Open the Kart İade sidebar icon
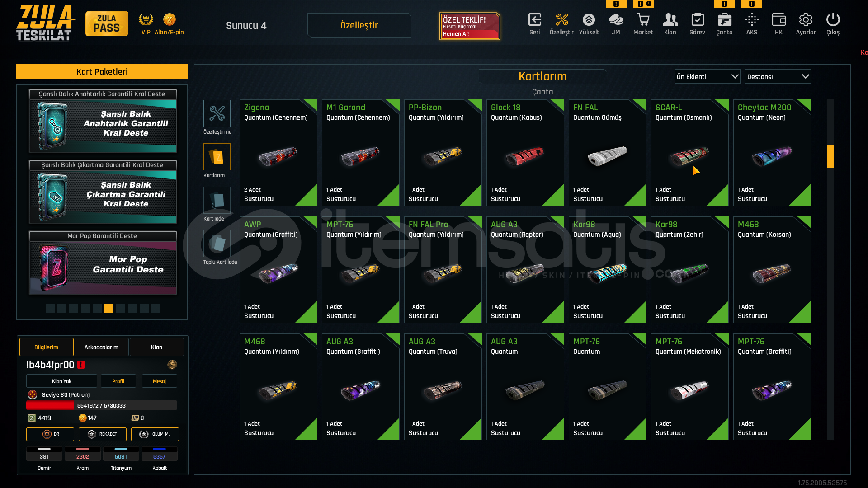This screenshot has height=488, width=868. [x=217, y=200]
